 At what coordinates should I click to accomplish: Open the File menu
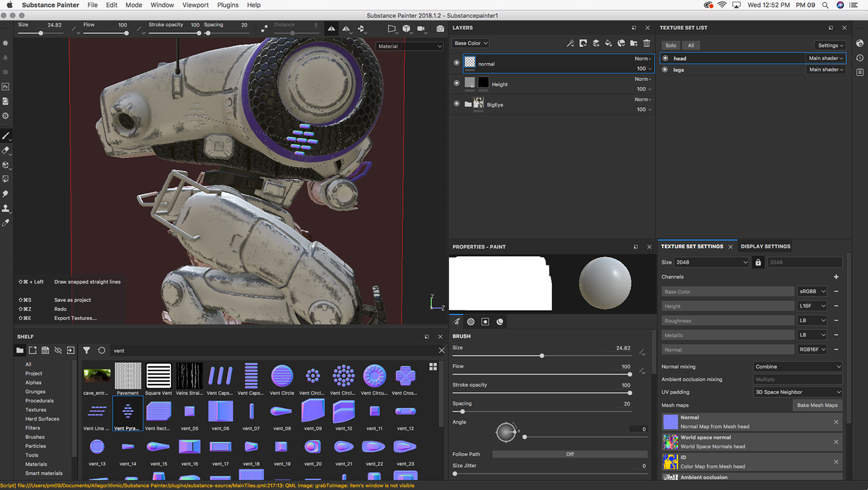[92, 5]
